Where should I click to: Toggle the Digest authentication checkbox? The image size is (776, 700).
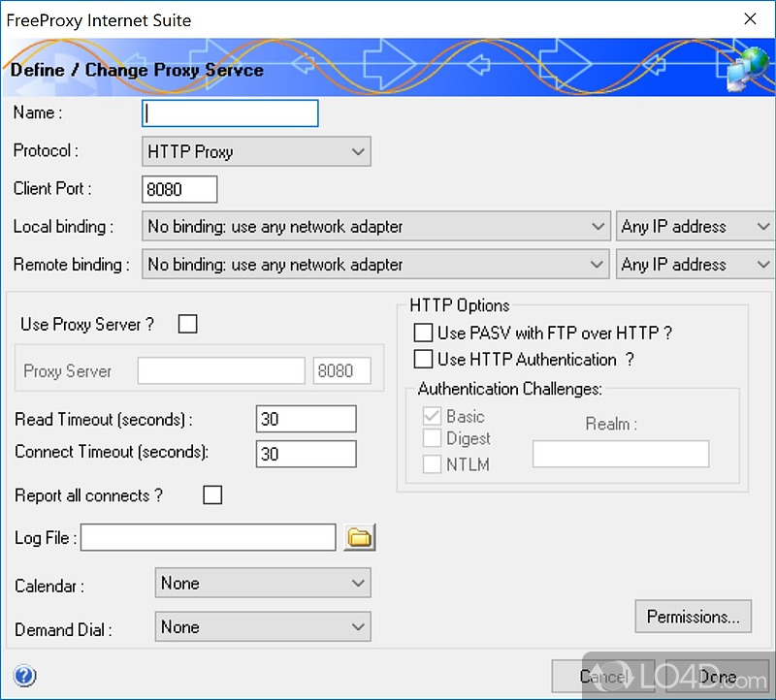tap(432, 438)
